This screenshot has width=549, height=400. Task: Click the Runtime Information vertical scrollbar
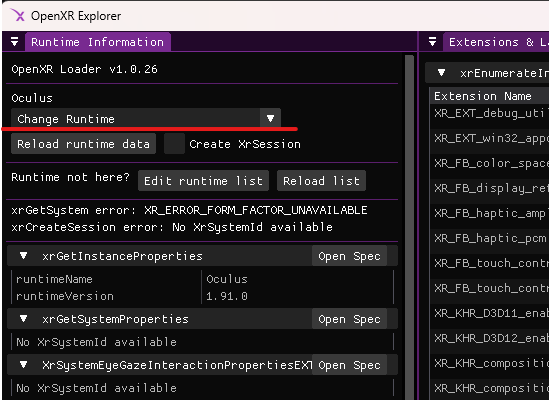[x=409, y=227]
